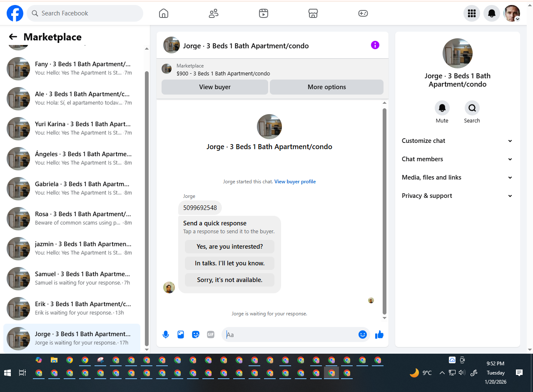Open Windows Task View icon
Viewport: 533px width, 392px height.
[x=23, y=373]
